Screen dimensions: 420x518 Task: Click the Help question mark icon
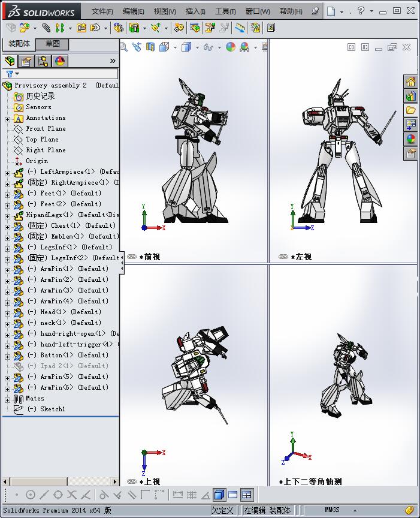pos(361,11)
